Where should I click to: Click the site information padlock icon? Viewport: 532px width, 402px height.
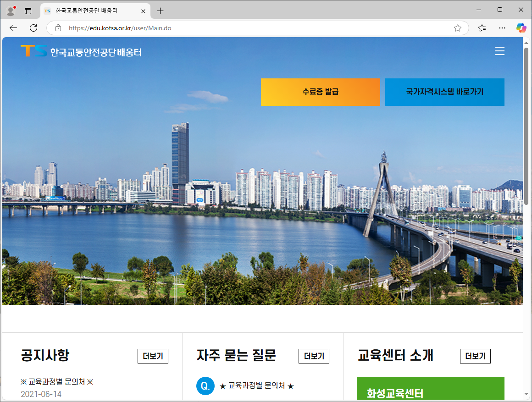[x=58, y=28]
